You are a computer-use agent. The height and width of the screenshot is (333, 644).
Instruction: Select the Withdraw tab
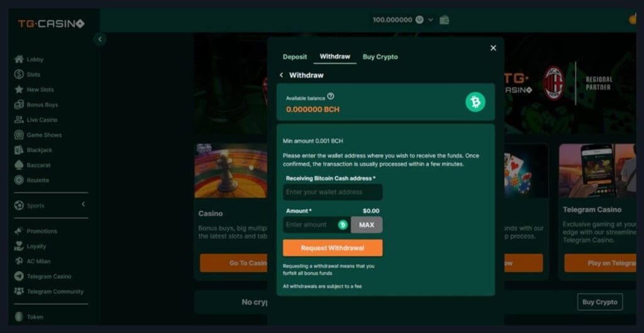pos(335,56)
